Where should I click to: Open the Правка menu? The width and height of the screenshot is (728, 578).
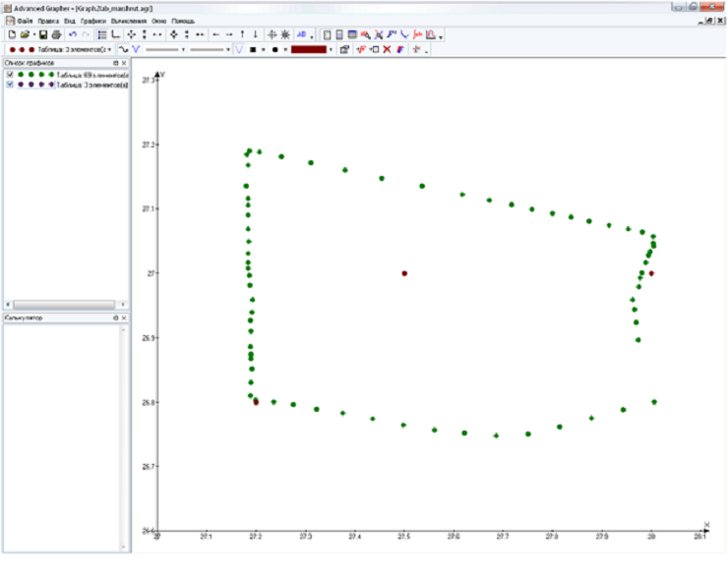pyautogui.click(x=48, y=21)
